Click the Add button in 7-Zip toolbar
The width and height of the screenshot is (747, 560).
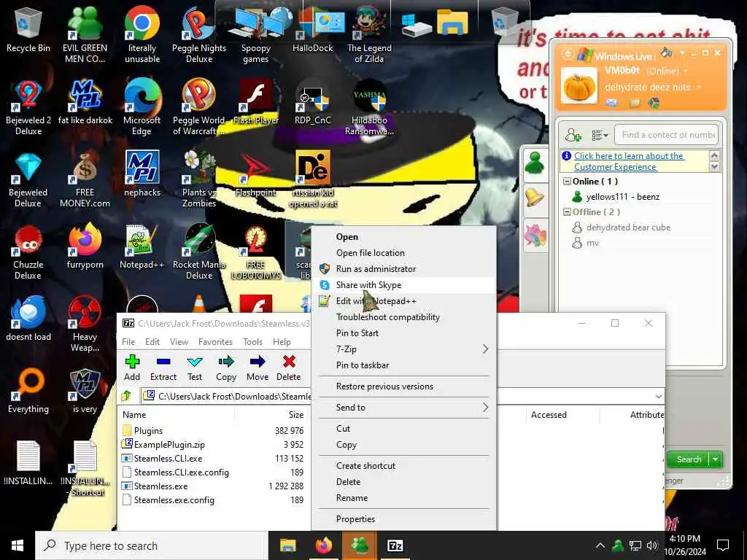tap(132, 368)
